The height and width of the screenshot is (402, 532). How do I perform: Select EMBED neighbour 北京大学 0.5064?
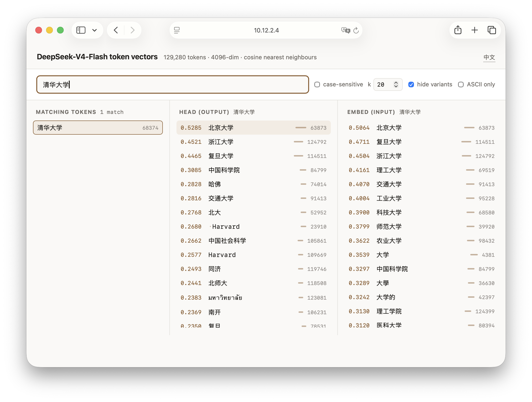422,128
